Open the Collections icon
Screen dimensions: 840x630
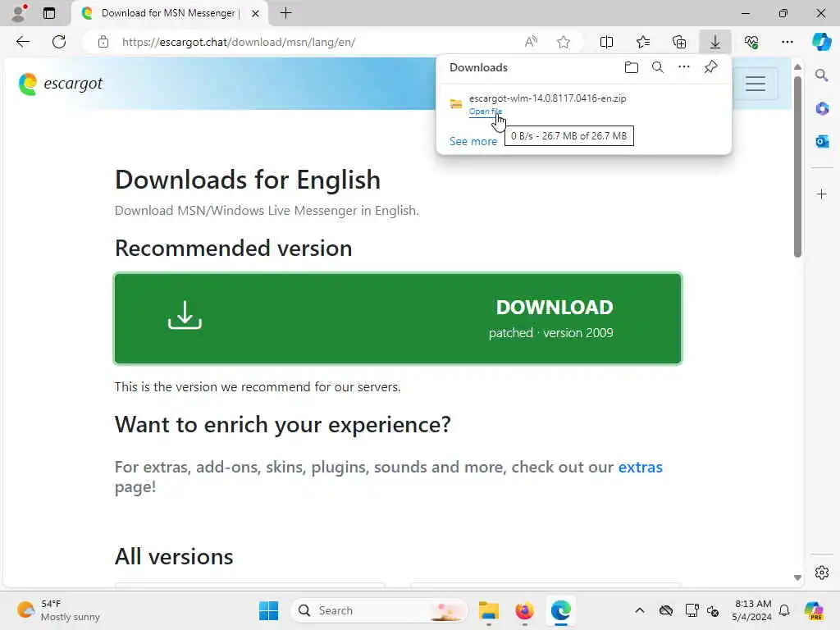[x=679, y=42]
